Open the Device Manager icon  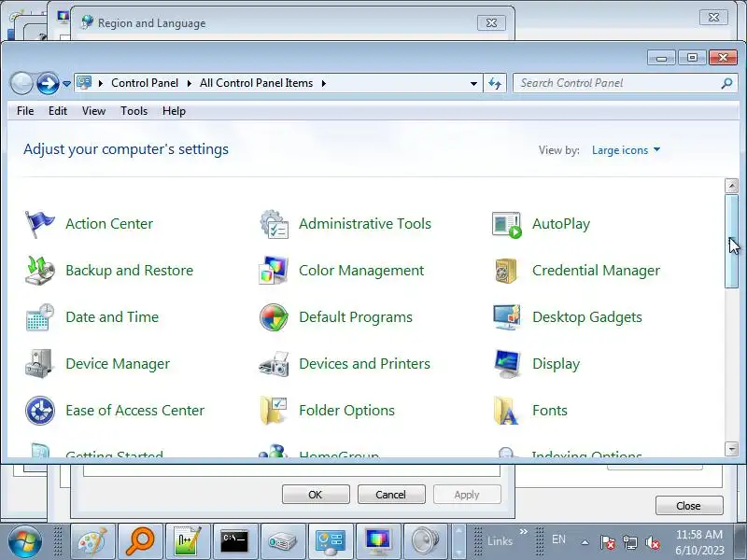[x=39, y=364]
